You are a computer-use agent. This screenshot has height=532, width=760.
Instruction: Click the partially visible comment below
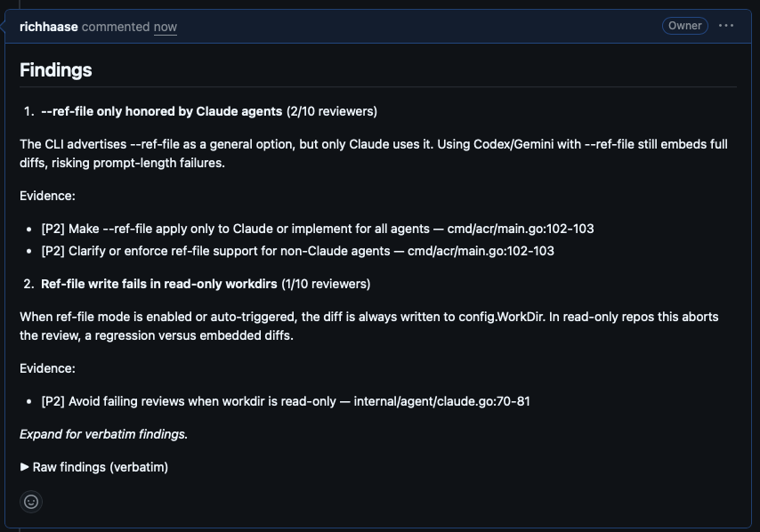pyautogui.click(x=380, y=528)
